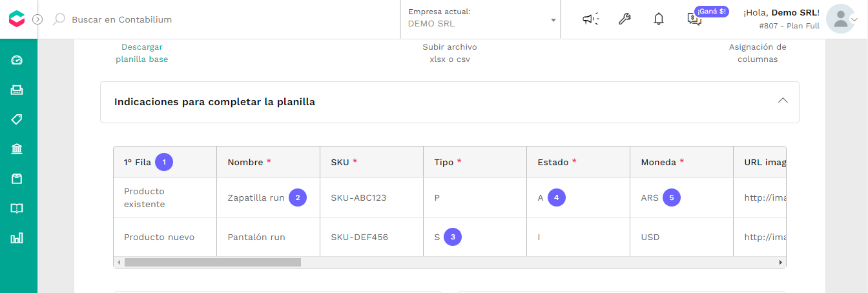Open the dashboard gauge icon in sidebar

click(17, 60)
